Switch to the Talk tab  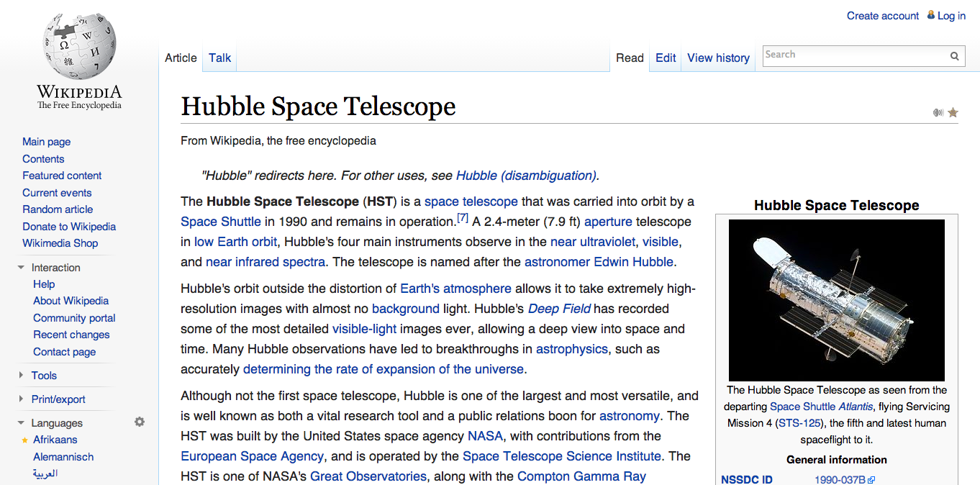[x=220, y=58]
